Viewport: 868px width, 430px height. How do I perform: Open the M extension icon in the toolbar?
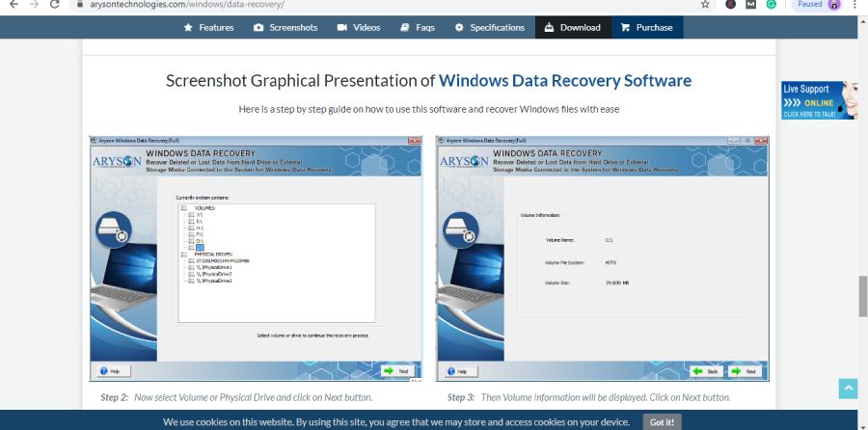tap(750, 5)
